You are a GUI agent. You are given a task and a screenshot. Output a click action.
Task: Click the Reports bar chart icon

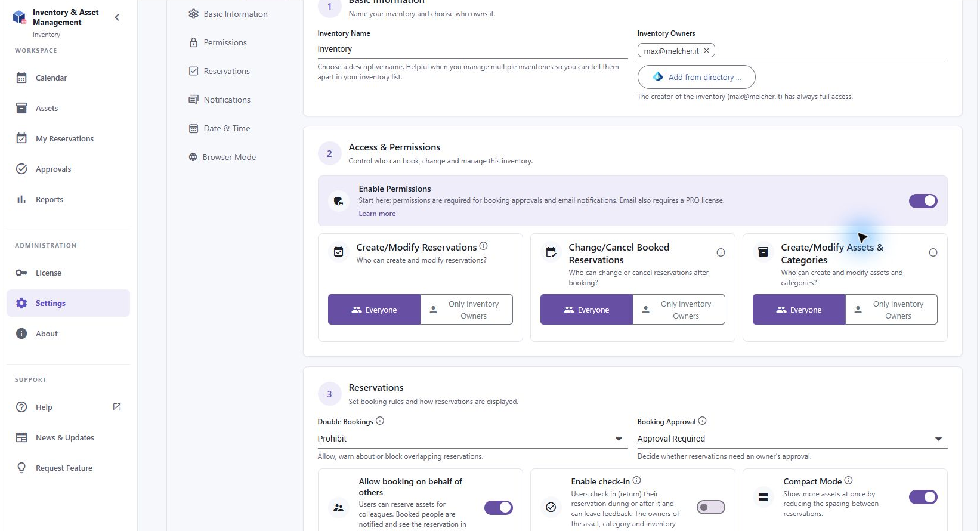[x=21, y=199]
